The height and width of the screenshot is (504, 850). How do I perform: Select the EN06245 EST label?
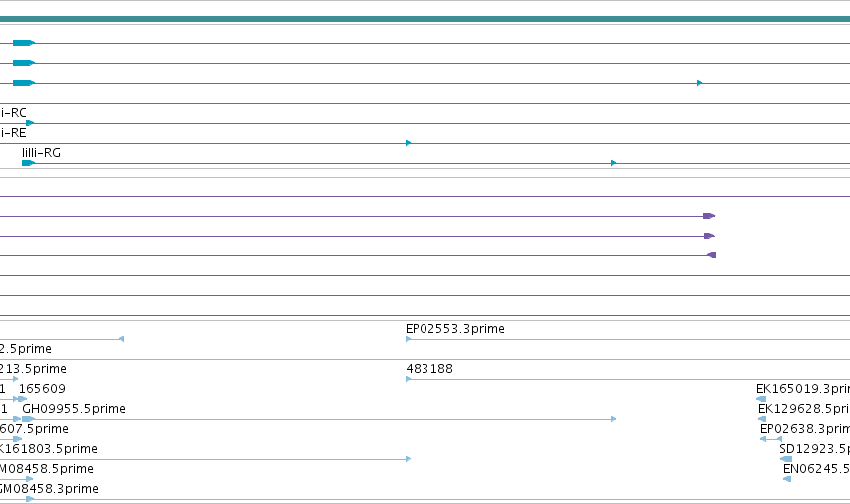[x=816, y=469]
